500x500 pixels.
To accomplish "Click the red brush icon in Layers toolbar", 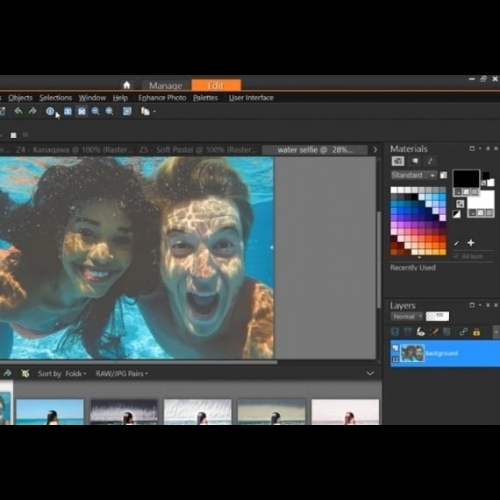I will 434,332.
